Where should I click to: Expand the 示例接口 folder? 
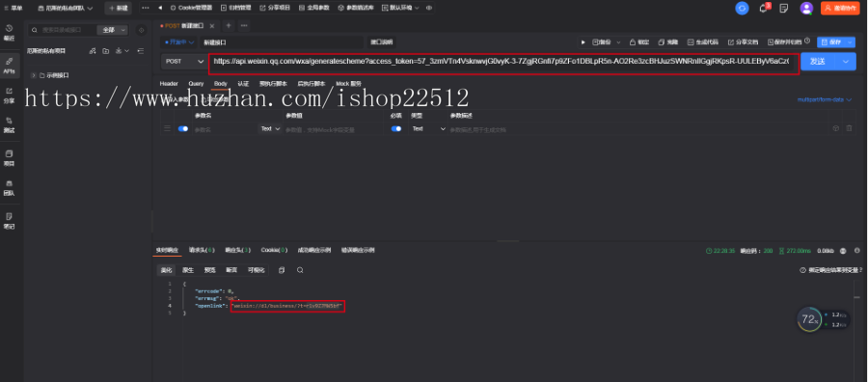(34, 75)
